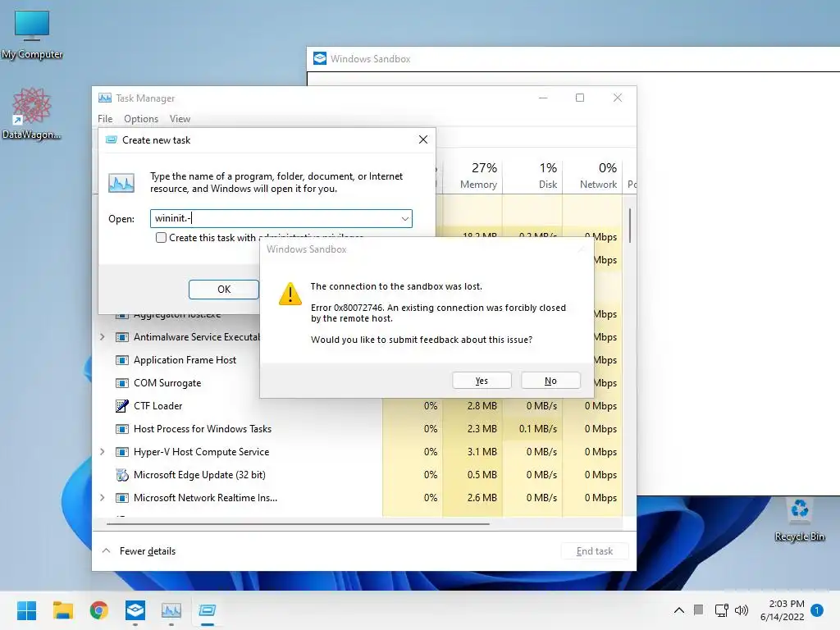
Task: Click No in Windows Sandbox dialog
Action: pyautogui.click(x=550, y=381)
